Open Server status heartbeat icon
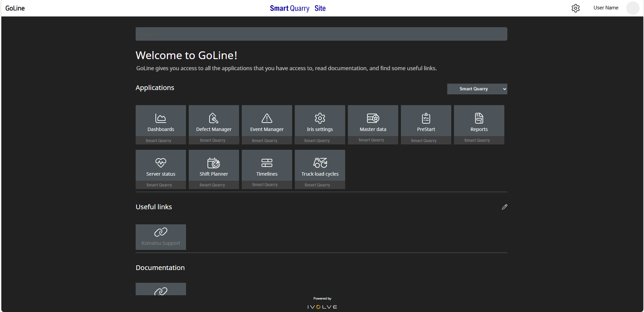The width and height of the screenshot is (644, 312). [x=161, y=163]
